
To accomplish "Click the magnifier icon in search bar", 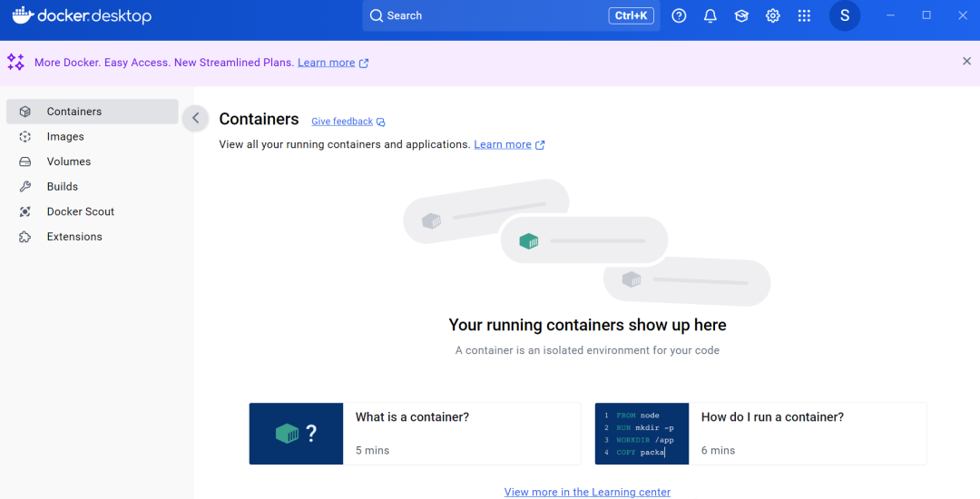I will point(377,15).
